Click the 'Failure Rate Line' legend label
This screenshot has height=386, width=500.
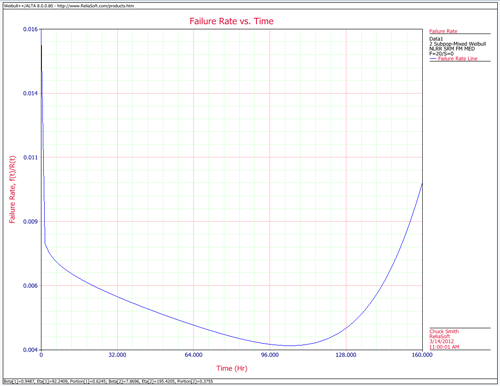pos(458,59)
